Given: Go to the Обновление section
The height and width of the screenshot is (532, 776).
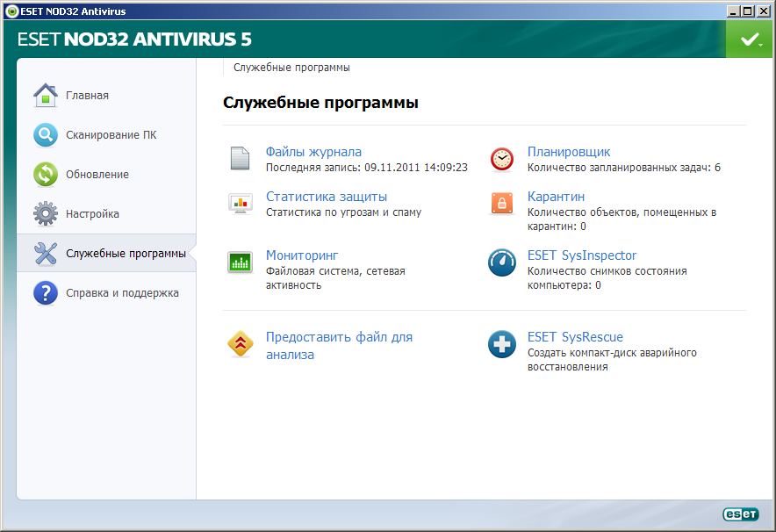Looking at the screenshot, I should click(97, 174).
